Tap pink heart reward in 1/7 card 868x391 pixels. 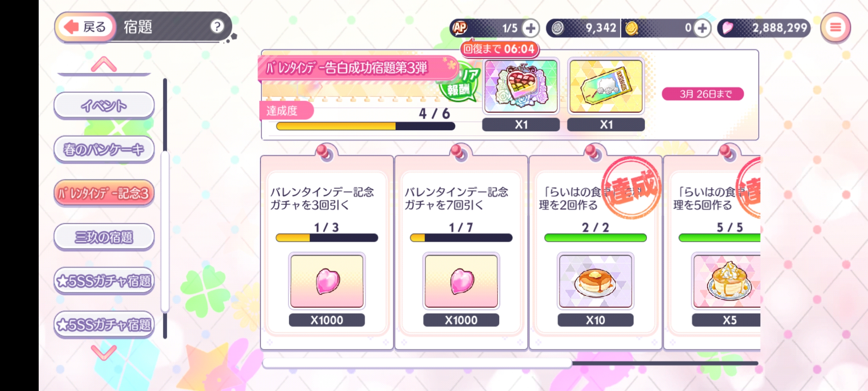pos(461,281)
